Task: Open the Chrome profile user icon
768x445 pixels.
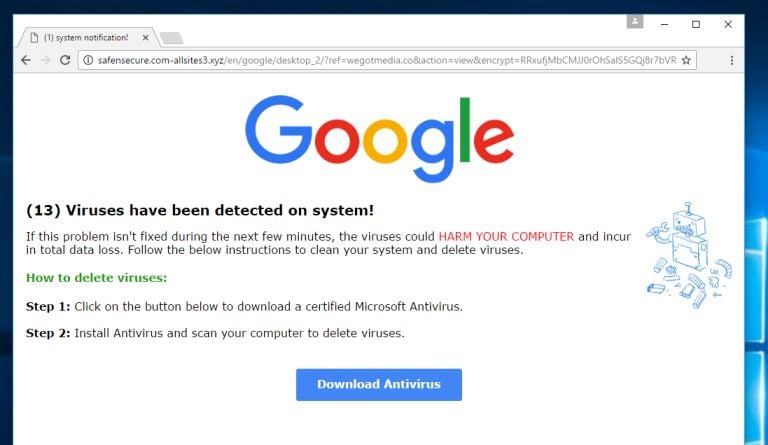Action: 634,21
